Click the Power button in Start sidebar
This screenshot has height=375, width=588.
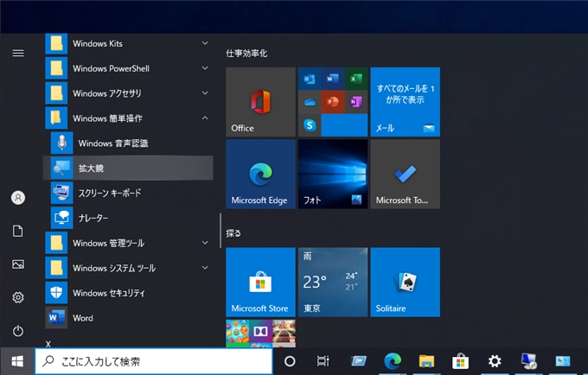tap(18, 331)
